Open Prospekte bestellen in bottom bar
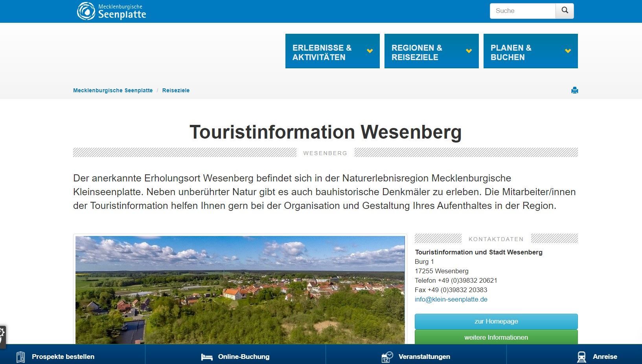This screenshot has width=642, height=364. pos(63,357)
